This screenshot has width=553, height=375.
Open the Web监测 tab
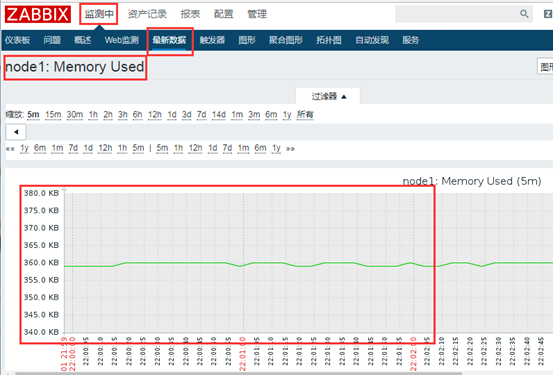coord(122,40)
